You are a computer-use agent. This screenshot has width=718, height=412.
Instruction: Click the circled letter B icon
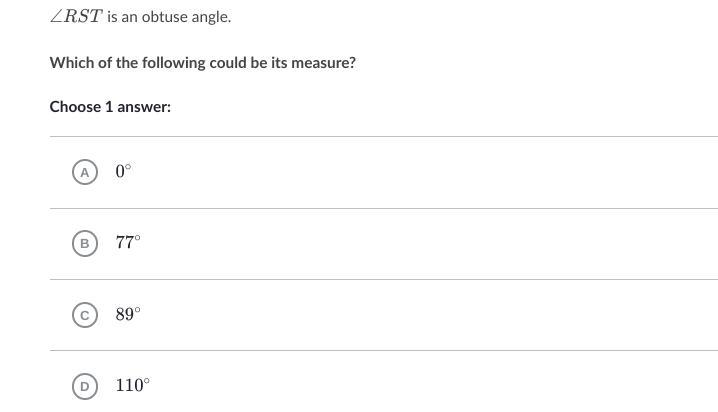click(x=85, y=243)
